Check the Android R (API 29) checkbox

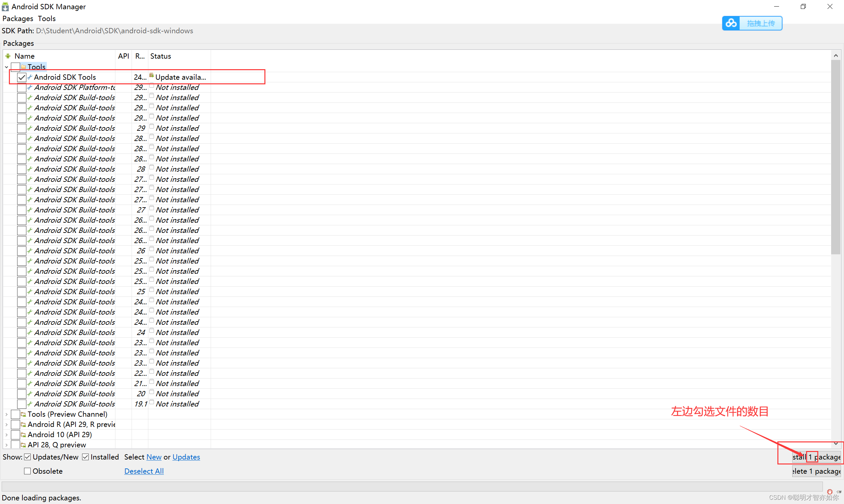point(15,425)
